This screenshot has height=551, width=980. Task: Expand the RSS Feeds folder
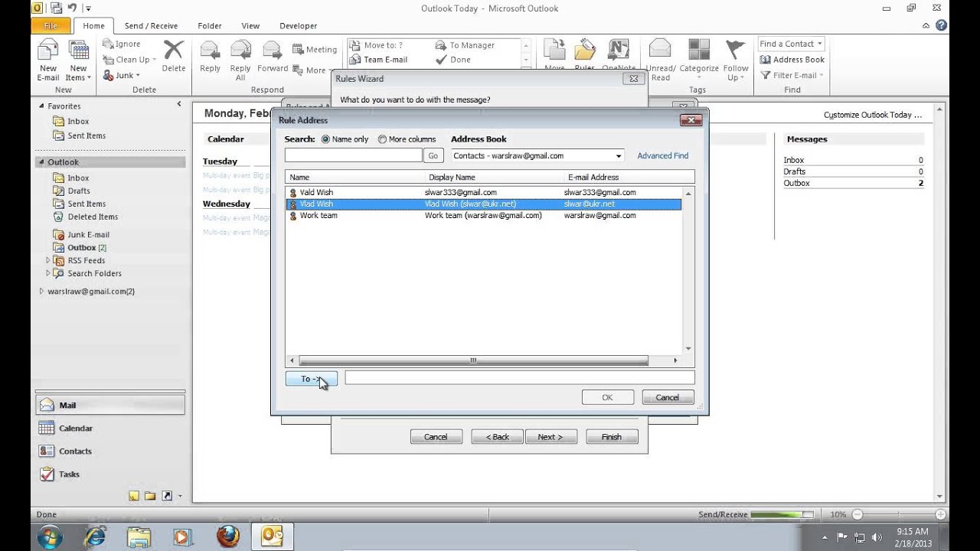coord(47,260)
